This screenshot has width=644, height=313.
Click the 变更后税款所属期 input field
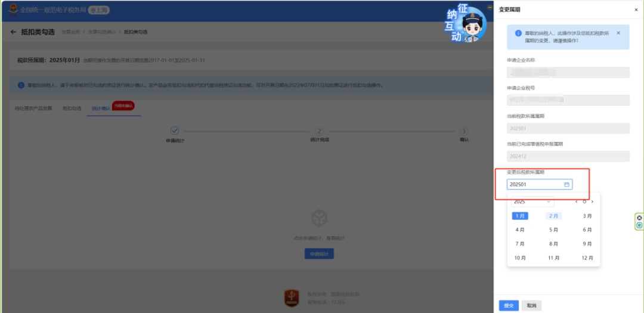point(540,185)
